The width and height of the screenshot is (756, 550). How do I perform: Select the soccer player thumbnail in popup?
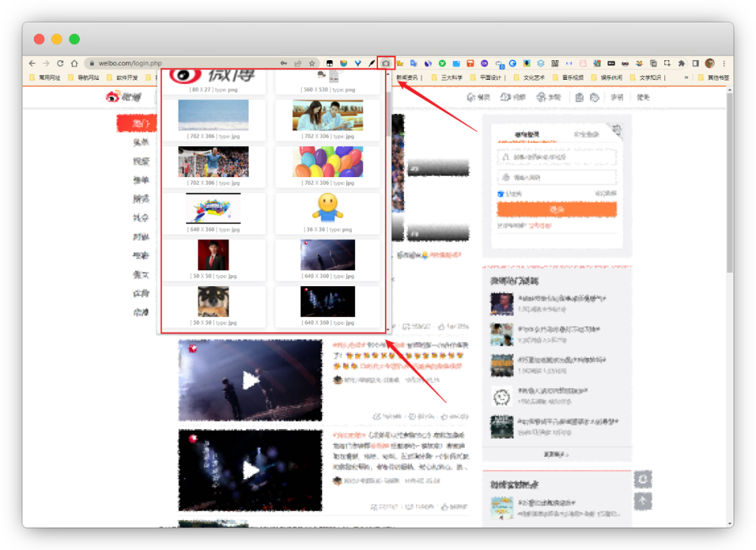coord(213,162)
